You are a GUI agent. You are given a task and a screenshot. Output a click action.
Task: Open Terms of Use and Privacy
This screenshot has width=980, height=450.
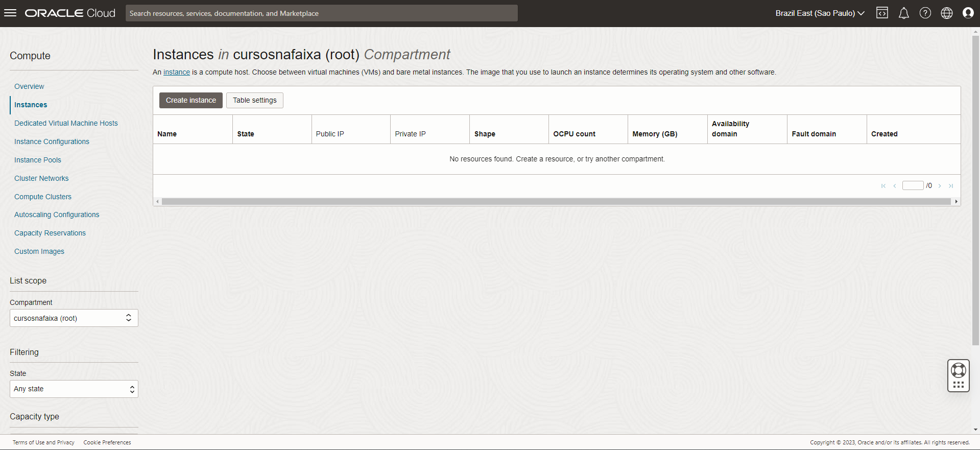click(x=43, y=442)
